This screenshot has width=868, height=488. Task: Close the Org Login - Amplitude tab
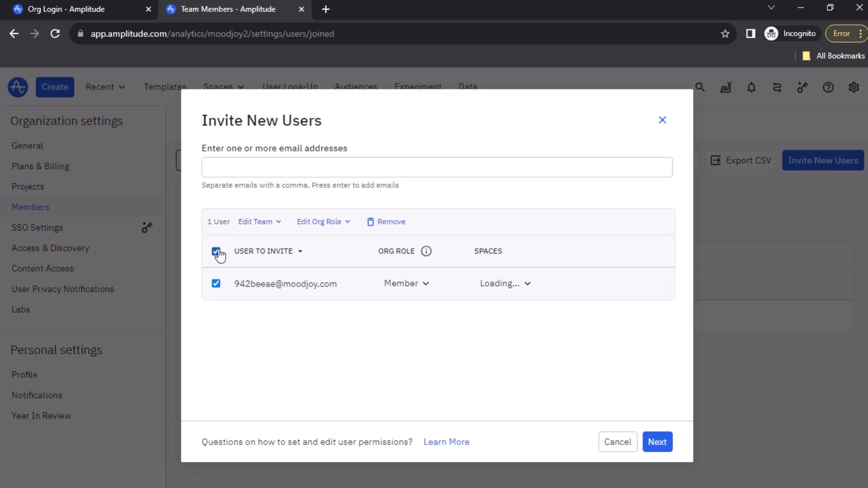148,9
